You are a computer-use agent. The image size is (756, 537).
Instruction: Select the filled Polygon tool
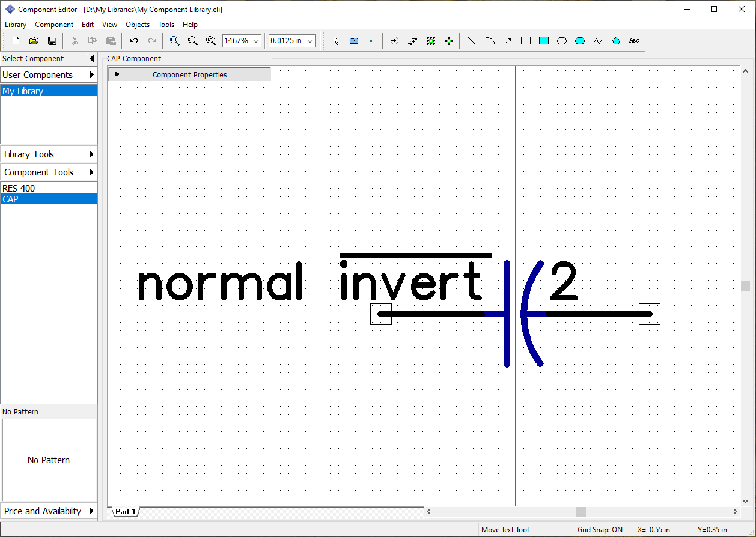coord(616,41)
